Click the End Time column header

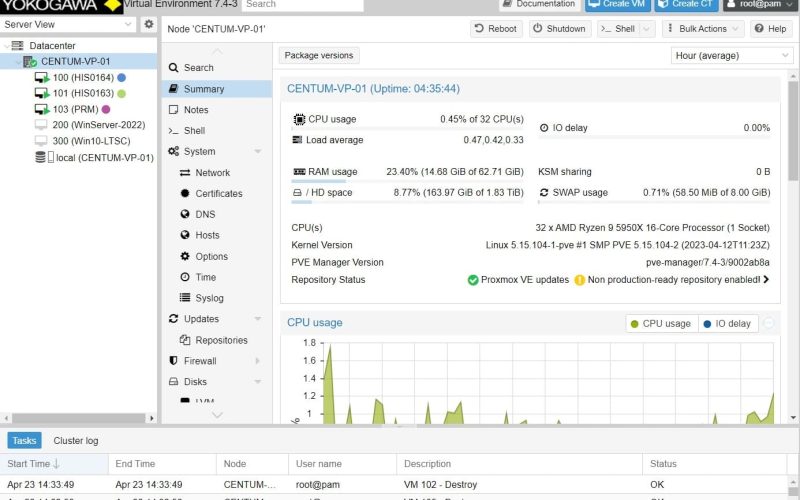[x=162, y=464]
